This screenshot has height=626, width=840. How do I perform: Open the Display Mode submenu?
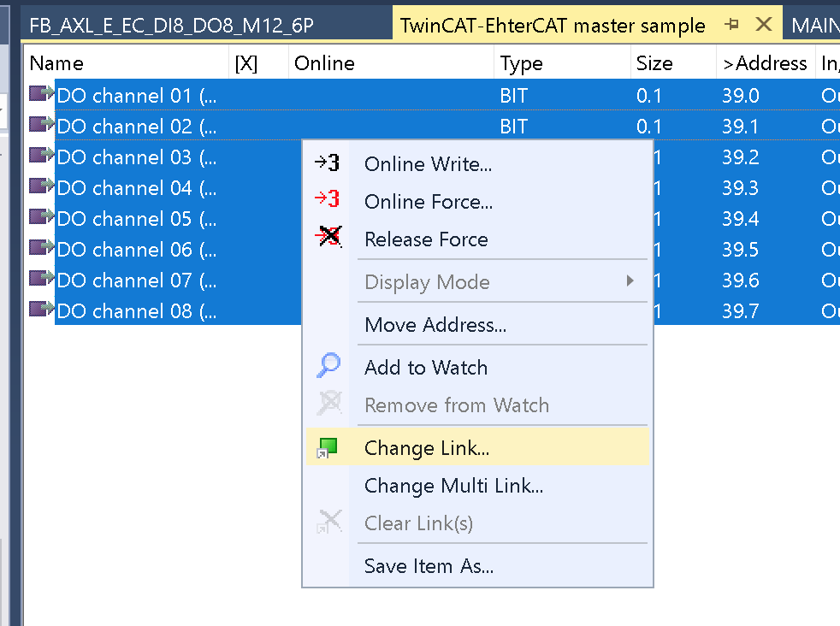478,281
